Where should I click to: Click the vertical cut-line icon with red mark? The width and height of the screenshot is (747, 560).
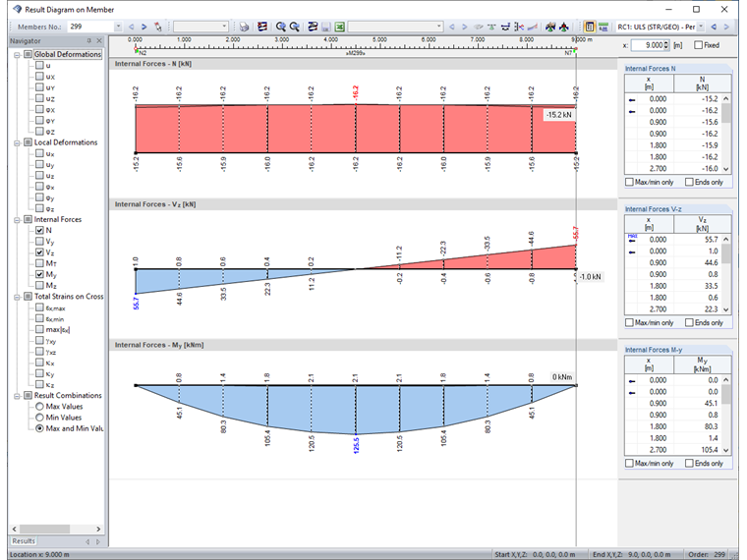(519, 28)
